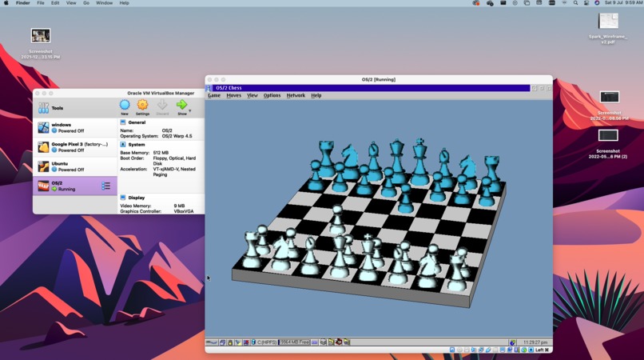Open Spotlight search magnifier in menu bar
The height and width of the screenshot is (360, 644).
[x=575, y=3]
